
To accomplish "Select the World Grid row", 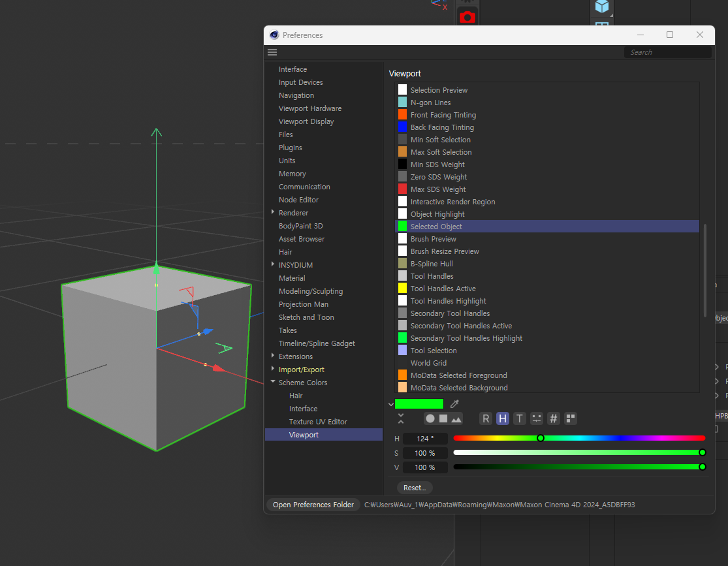I will pos(547,362).
